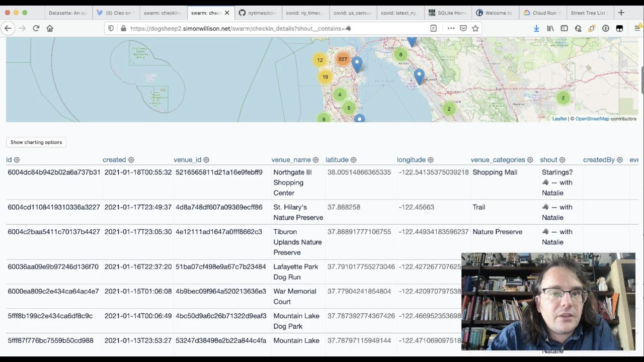
Task: Bookmark this page with star
Action: (475, 29)
